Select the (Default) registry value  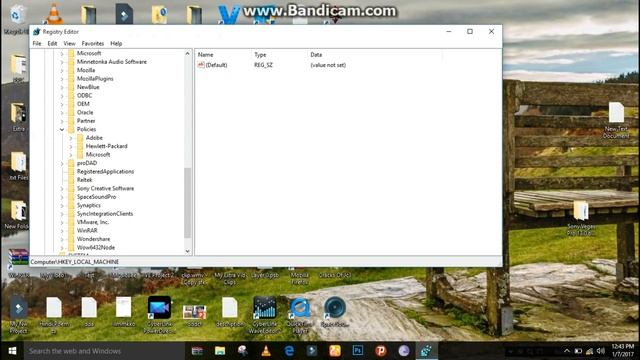coord(213,65)
